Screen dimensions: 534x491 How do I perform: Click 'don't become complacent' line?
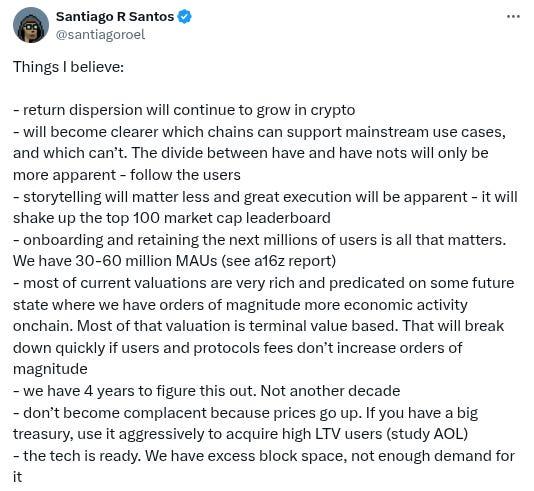coord(246,413)
